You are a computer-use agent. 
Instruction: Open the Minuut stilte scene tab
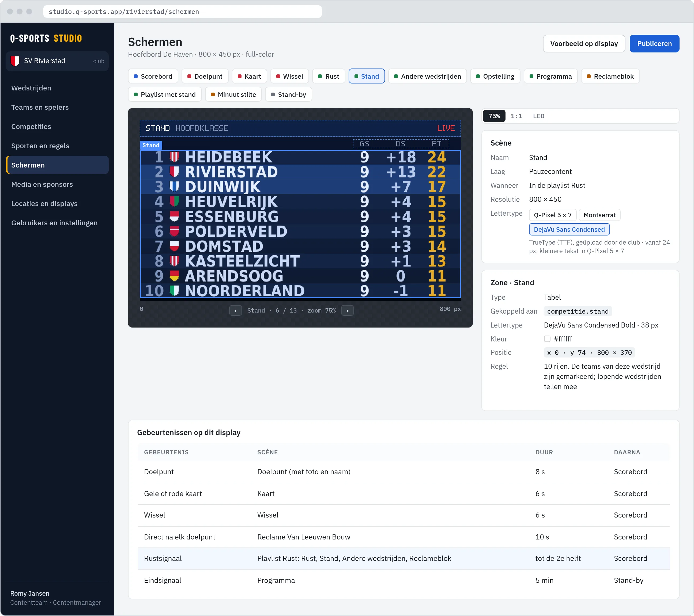coord(233,95)
